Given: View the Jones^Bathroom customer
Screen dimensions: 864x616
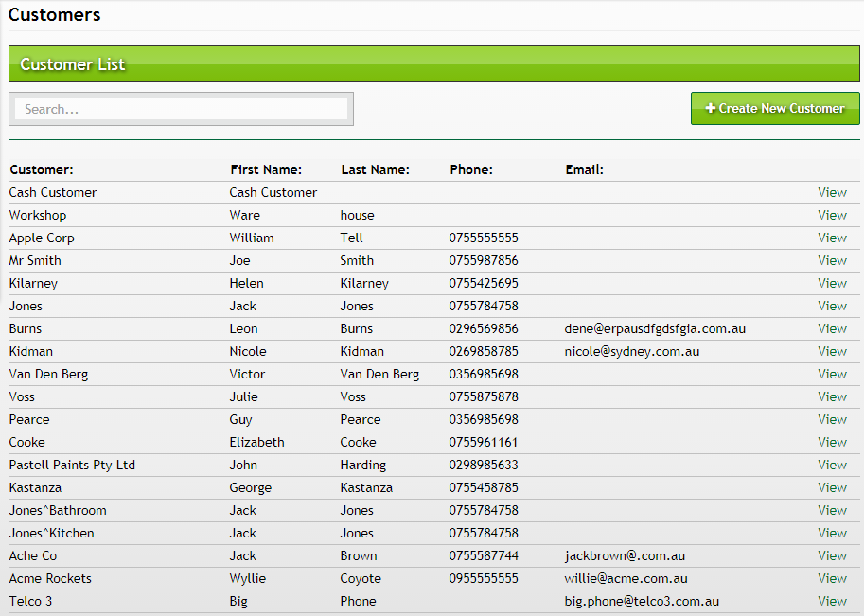Looking at the screenshot, I should (832, 510).
